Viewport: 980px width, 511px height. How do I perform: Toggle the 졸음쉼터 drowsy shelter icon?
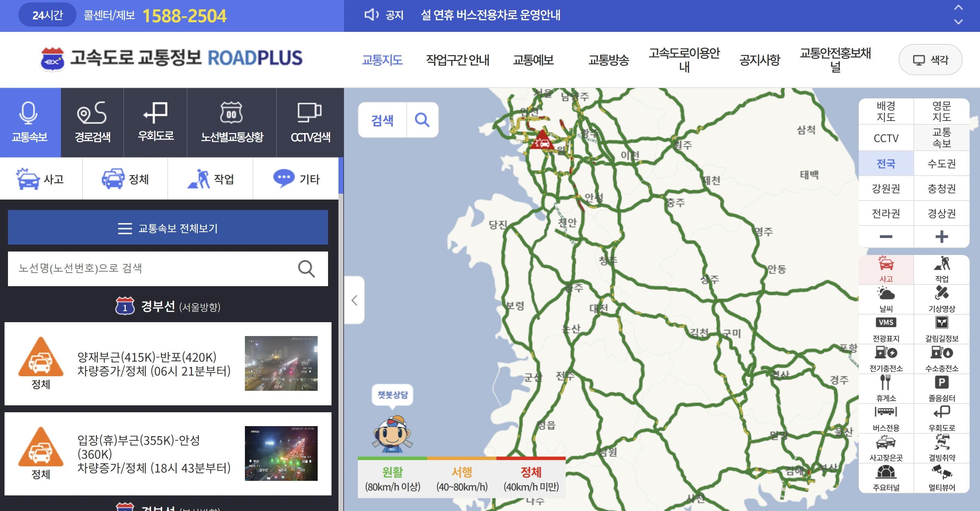point(942,388)
